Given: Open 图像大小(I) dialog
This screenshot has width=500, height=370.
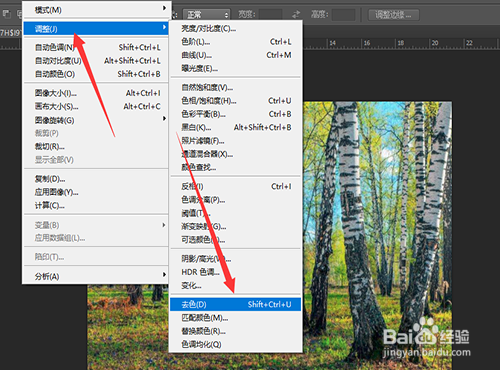Looking at the screenshot, I should coord(96,93).
